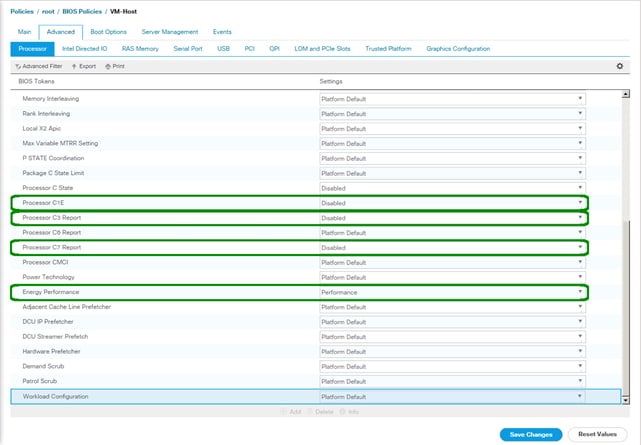This screenshot has width=641, height=445.
Task: Click the vertical scrollbar thumb
Action: [625, 309]
